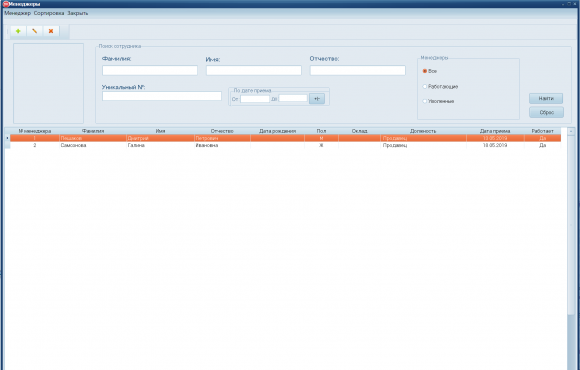Click the "Уникальный №" input field
580x370 pixels.
162,96
